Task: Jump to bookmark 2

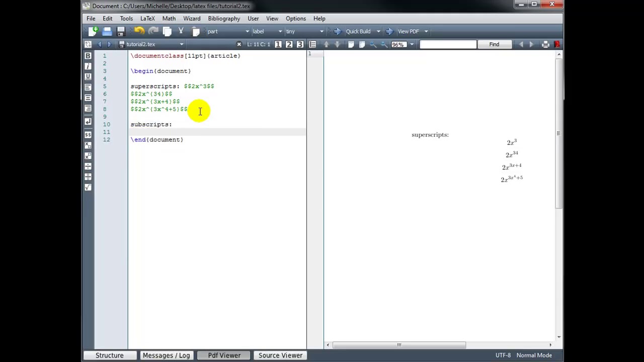Action: coord(289,44)
